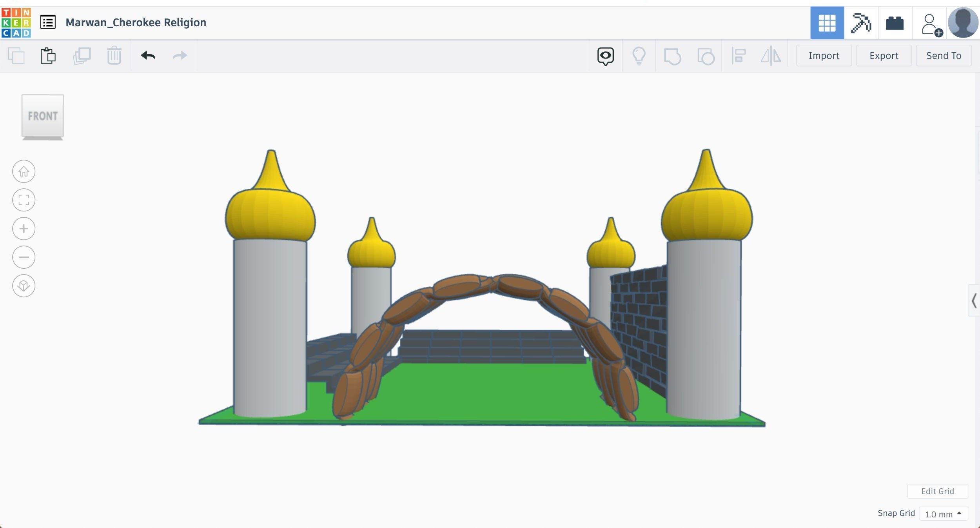
Task: Fit all in view
Action: pos(24,200)
